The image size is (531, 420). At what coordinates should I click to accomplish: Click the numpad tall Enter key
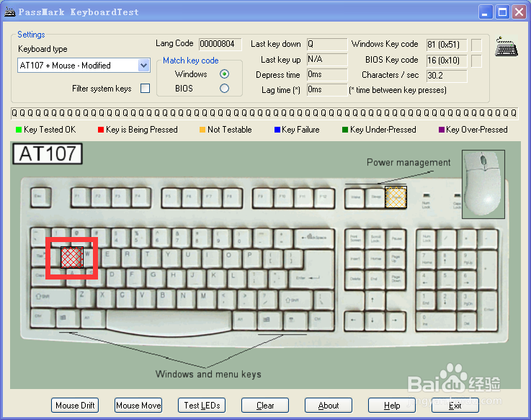click(x=488, y=310)
